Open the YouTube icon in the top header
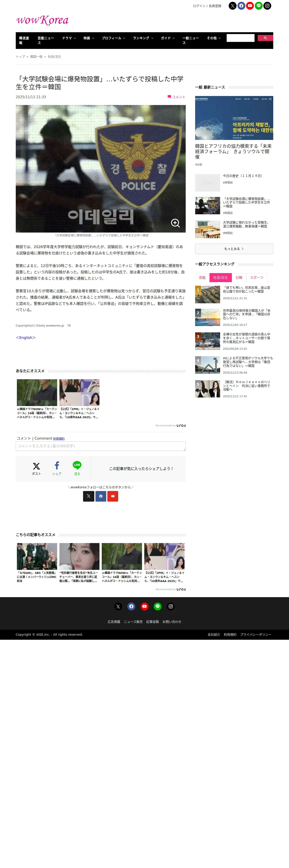Viewport: 289px width, 868px height. pyautogui.click(x=250, y=6)
